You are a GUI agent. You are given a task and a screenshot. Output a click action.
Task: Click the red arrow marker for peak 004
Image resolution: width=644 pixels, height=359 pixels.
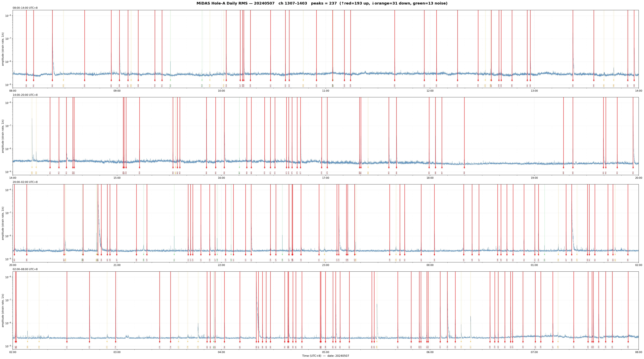click(x=85, y=80)
